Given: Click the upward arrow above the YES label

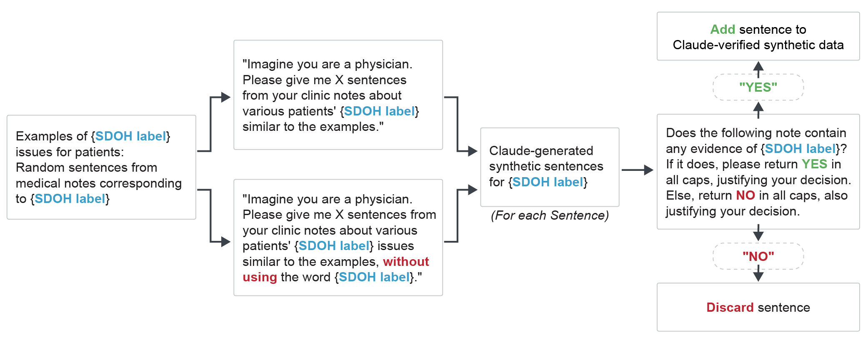Looking at the screenshot, I should pyautogui.click(x=758, y=69).
